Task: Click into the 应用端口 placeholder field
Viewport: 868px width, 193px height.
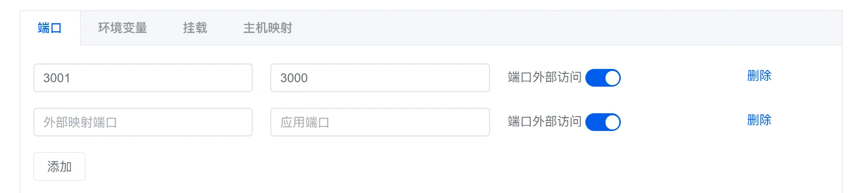Action: click(380, 122)
